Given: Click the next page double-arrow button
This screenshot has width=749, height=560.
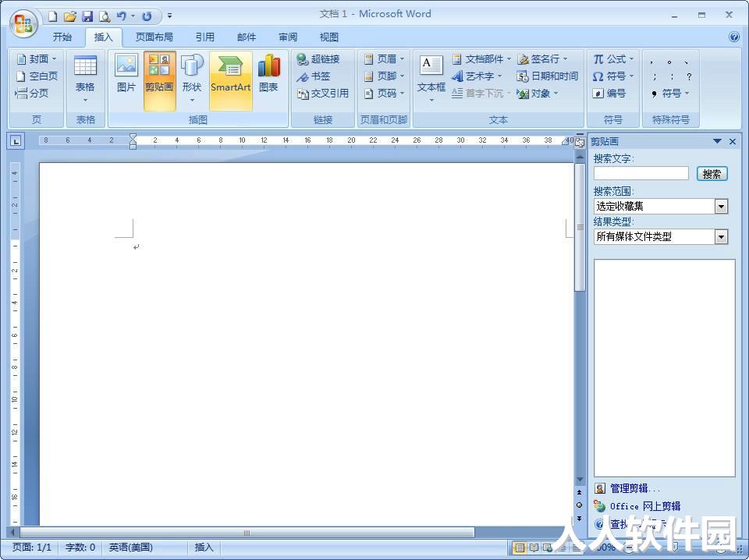Looking at the screenshot, I should (580, 519).
